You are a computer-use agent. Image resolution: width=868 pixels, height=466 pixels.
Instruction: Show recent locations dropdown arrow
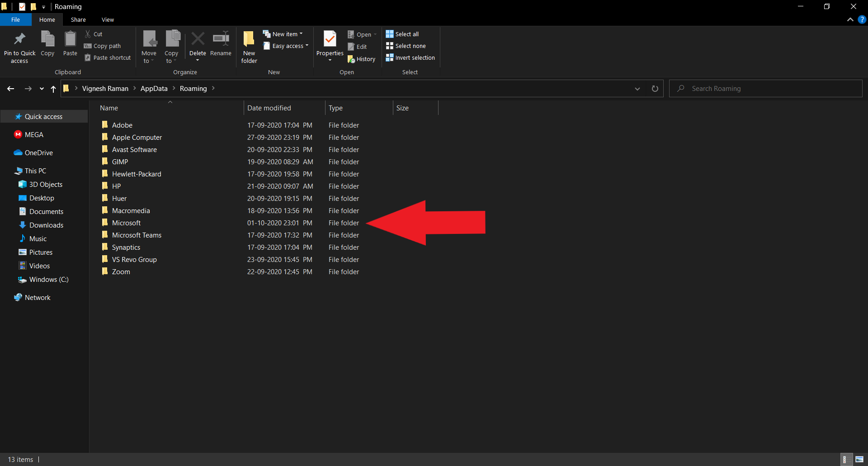point(42,89)
